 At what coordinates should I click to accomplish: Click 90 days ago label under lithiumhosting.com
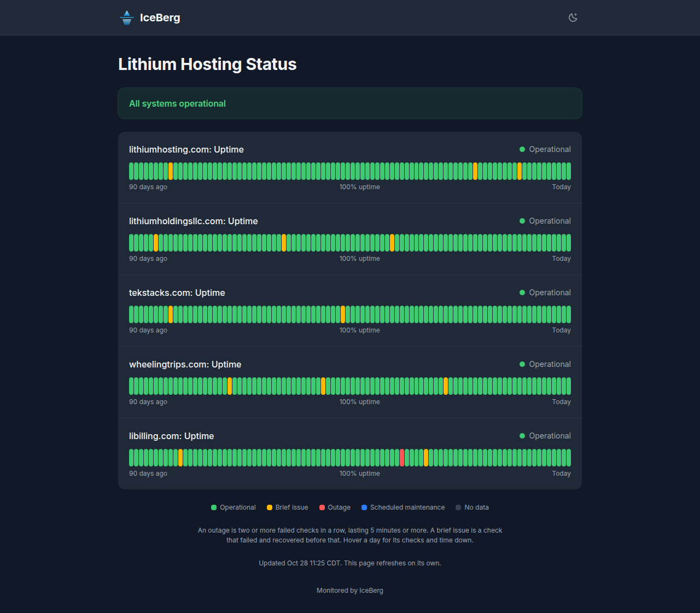tap(148, 187)
